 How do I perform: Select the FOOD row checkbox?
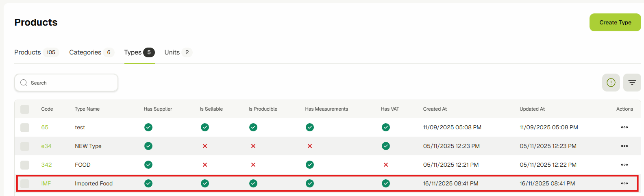(25, 165)
